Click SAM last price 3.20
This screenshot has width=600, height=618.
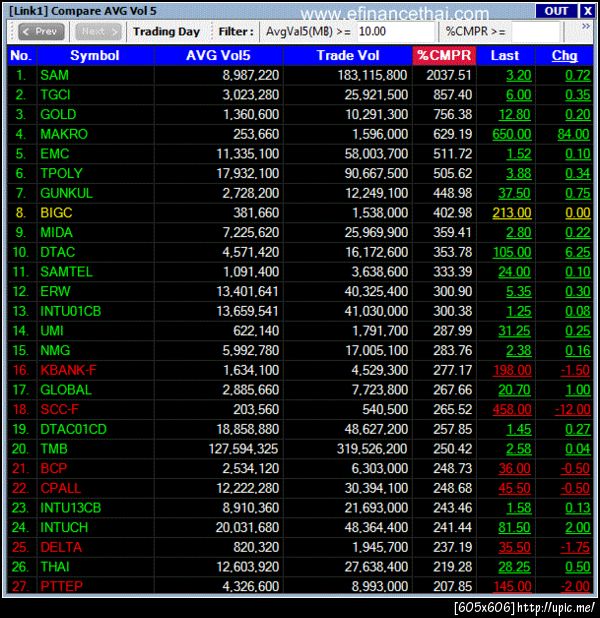(518, 75)
